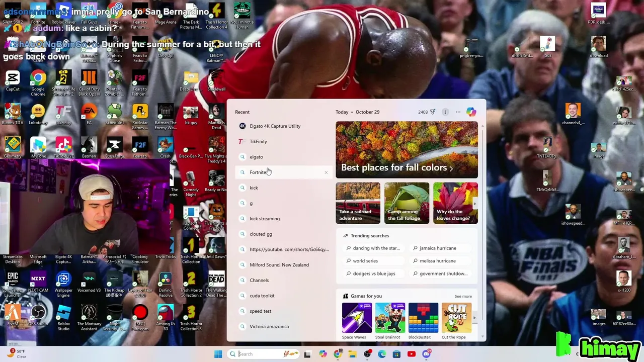
Task: Open Crash Bandicoot desktop icon
Action: (x=166, y=147)
